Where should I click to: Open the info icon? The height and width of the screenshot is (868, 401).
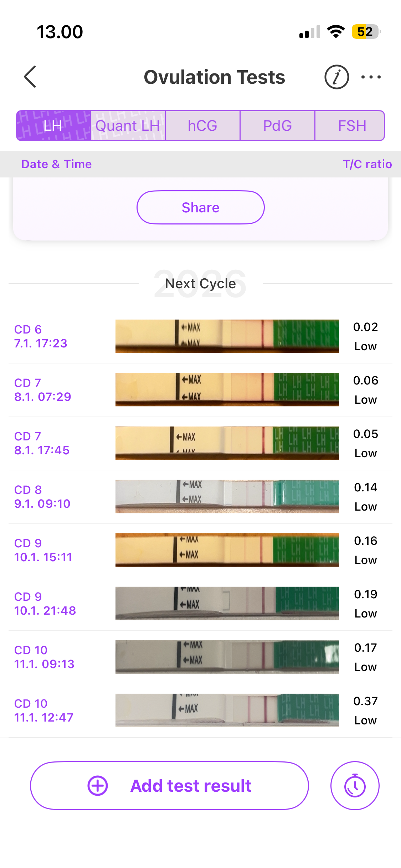pyautogui.click(x=336, y=77)
